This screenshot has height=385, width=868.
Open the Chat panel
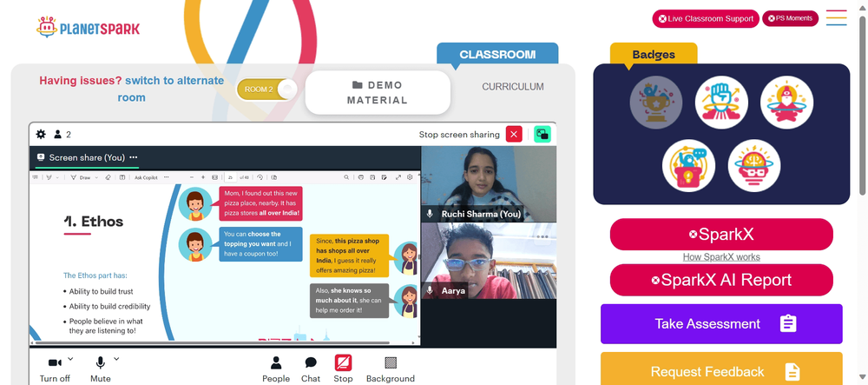(x=311, y=369)
